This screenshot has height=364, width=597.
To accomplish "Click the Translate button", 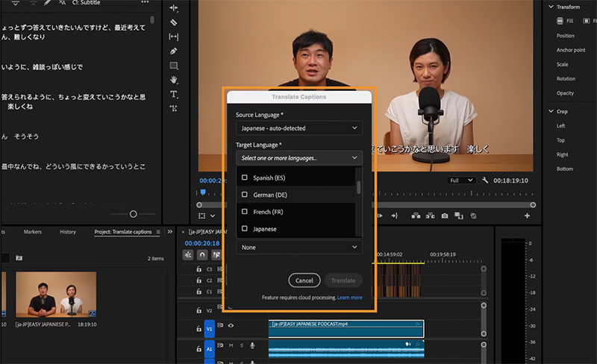I will (343, 280).
